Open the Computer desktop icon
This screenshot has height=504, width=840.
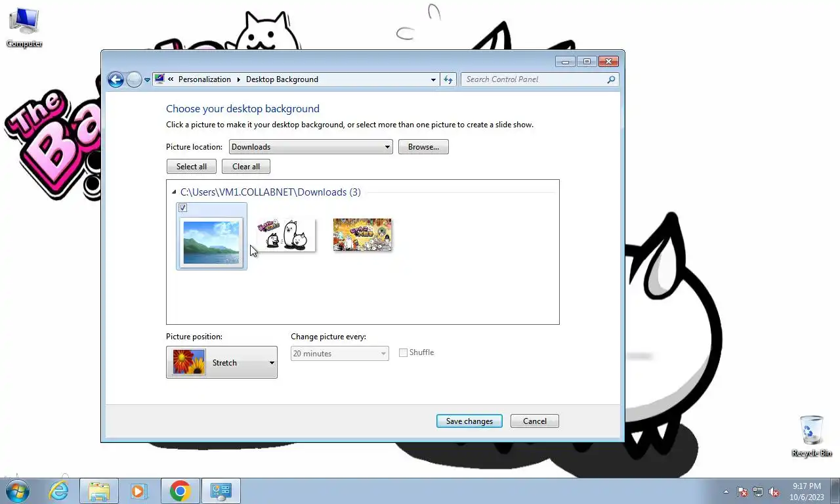click(24, 28)
